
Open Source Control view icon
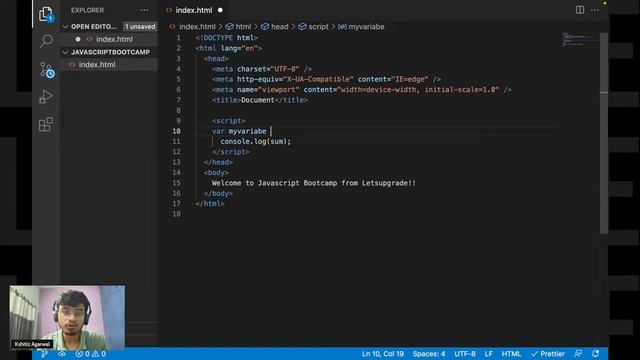47,70
